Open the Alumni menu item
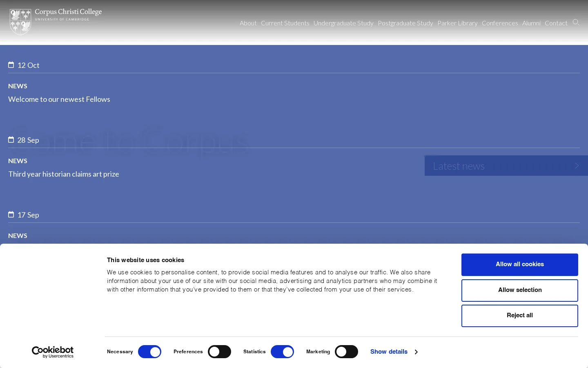The width and height of the screenshot is (588, 368). [531, 23]
